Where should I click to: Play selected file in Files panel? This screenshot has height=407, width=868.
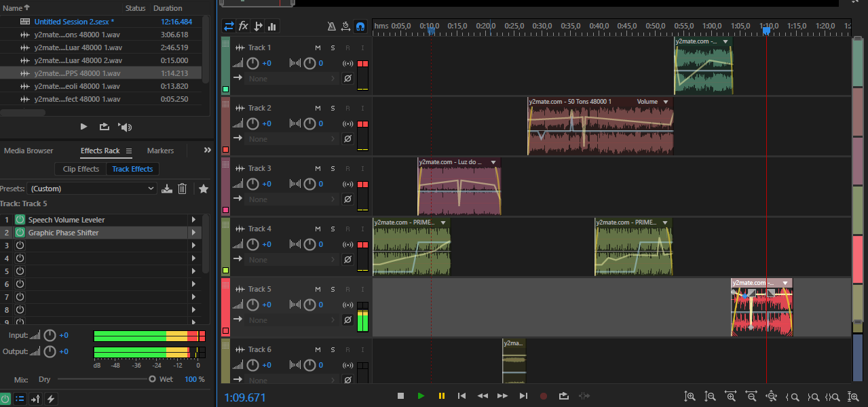click(84, 126)
